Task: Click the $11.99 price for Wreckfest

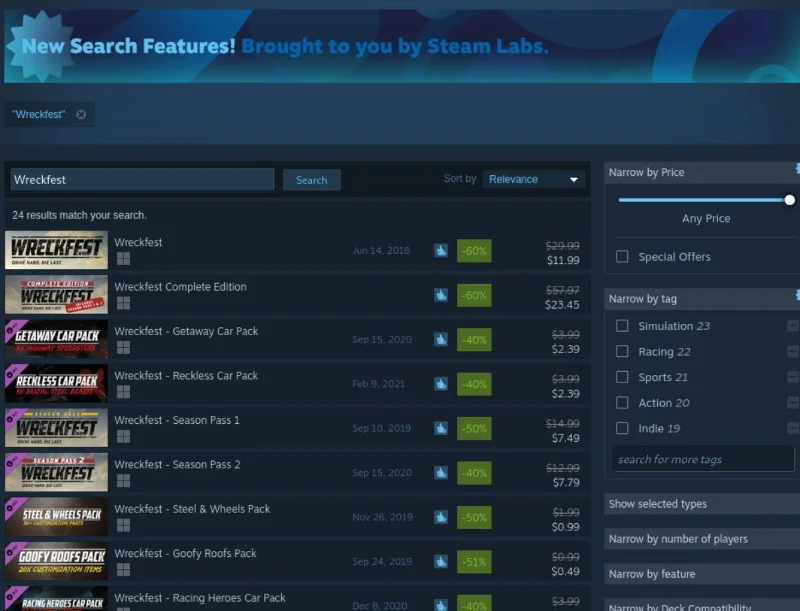Action: [x=563, y=260]
